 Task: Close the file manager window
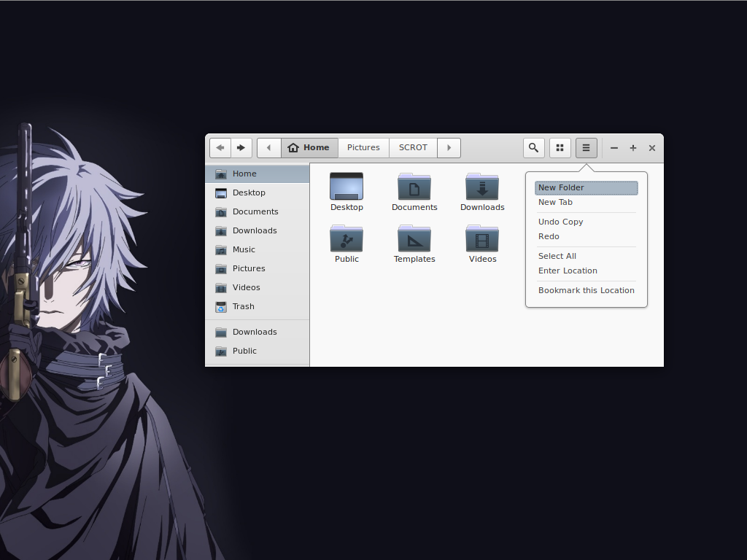652,148
